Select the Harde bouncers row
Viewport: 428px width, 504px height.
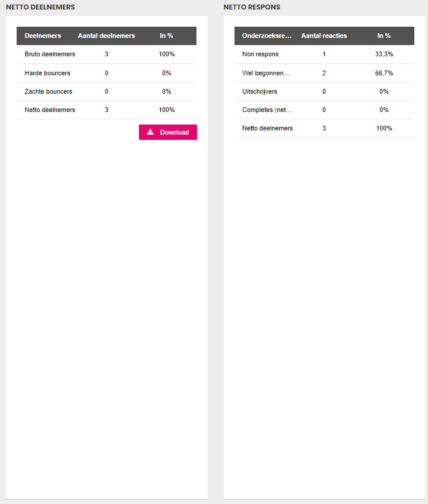(x=106, y=73)
